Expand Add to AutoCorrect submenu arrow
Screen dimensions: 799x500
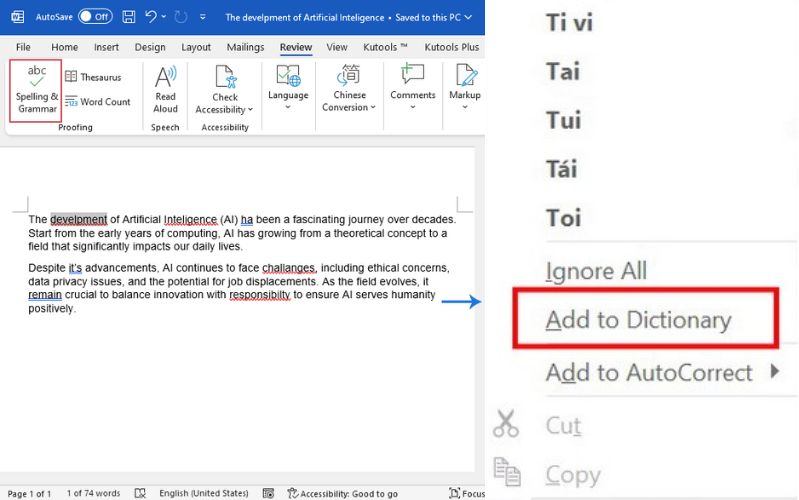(x=775, y=371)
